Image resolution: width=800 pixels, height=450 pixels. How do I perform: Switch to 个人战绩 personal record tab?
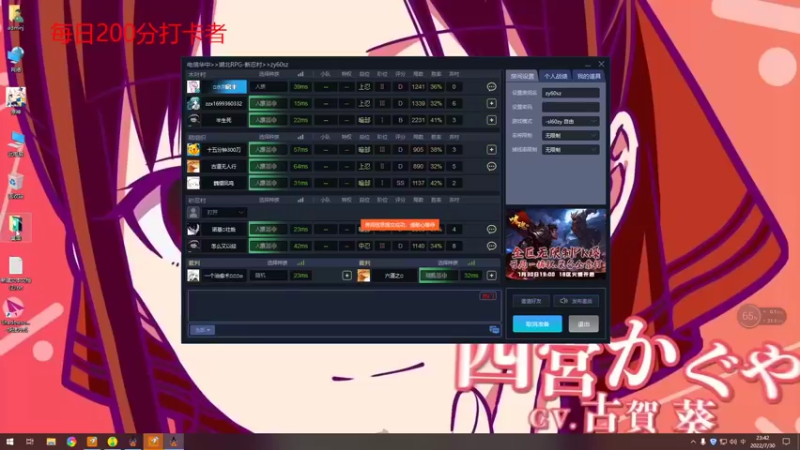(555, 76)
